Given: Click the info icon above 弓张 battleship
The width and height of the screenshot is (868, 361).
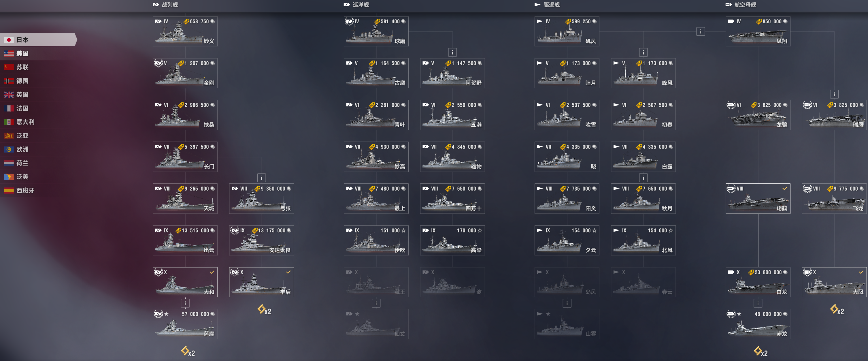Looking at the screenshot, I should [261, 178].
